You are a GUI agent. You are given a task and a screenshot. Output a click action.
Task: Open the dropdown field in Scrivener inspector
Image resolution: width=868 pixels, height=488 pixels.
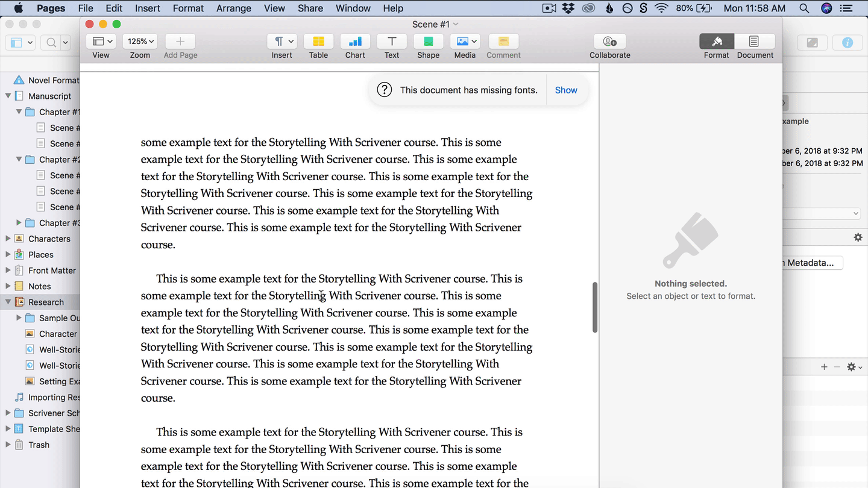click(822, 213)
